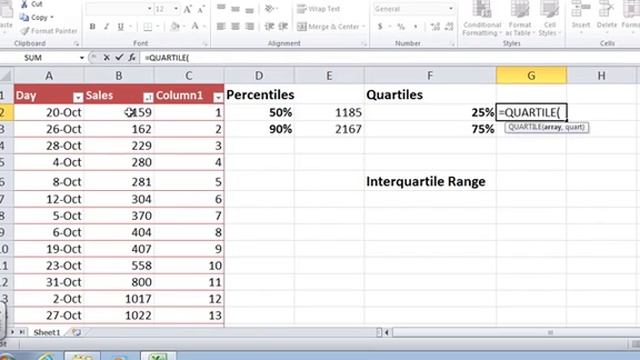Image resolution: width=640 pixels, height=360 pixels.
Task: Switch to the Sheet1 tab
Action: (x=47, y=332)
